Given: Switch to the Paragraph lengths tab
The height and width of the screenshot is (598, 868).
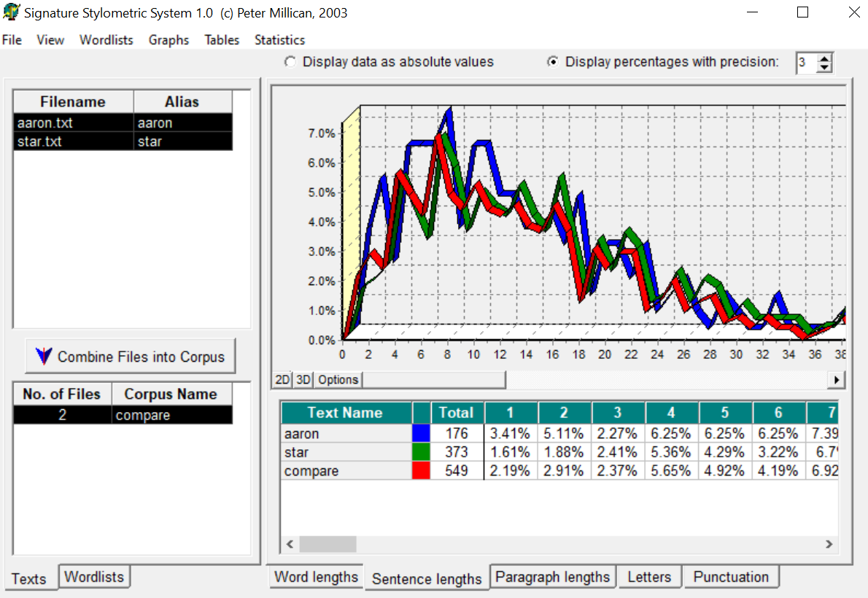Looking at the screenshot, I should tap(552, 576).
